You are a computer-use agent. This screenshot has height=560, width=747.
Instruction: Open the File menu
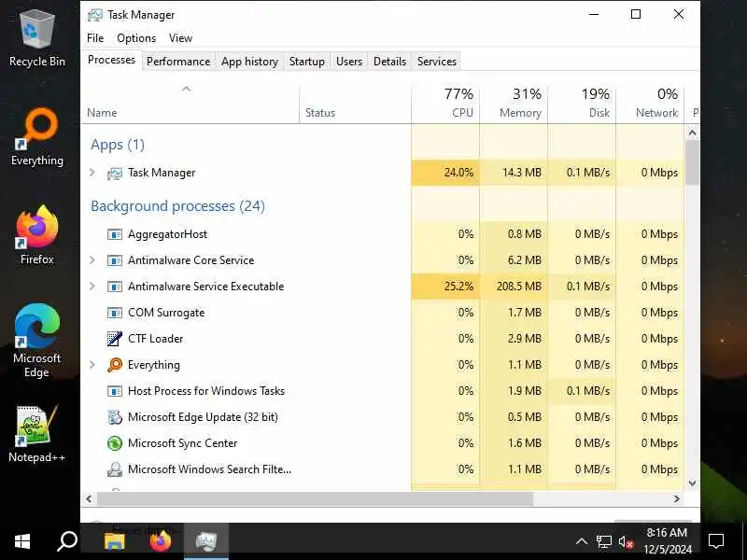[95, 38]
